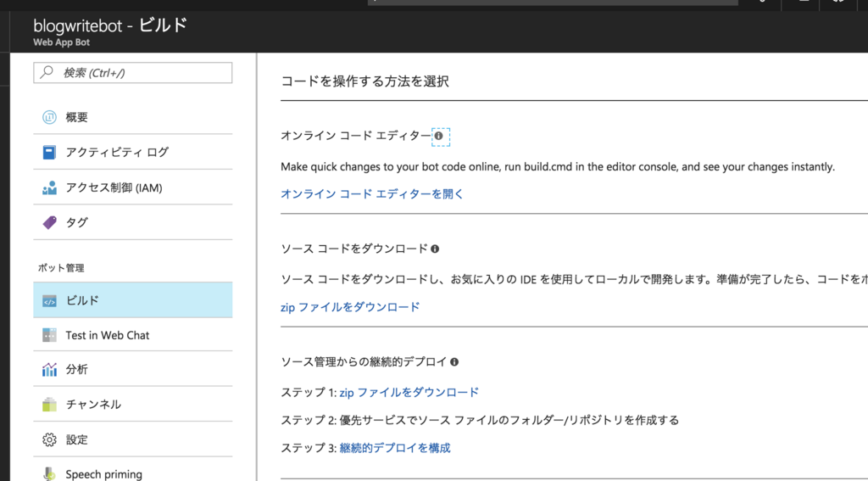Click コードを操作する方法を選択 heading
The width and height of the screenshot is (868, 481).
[364, 81]
